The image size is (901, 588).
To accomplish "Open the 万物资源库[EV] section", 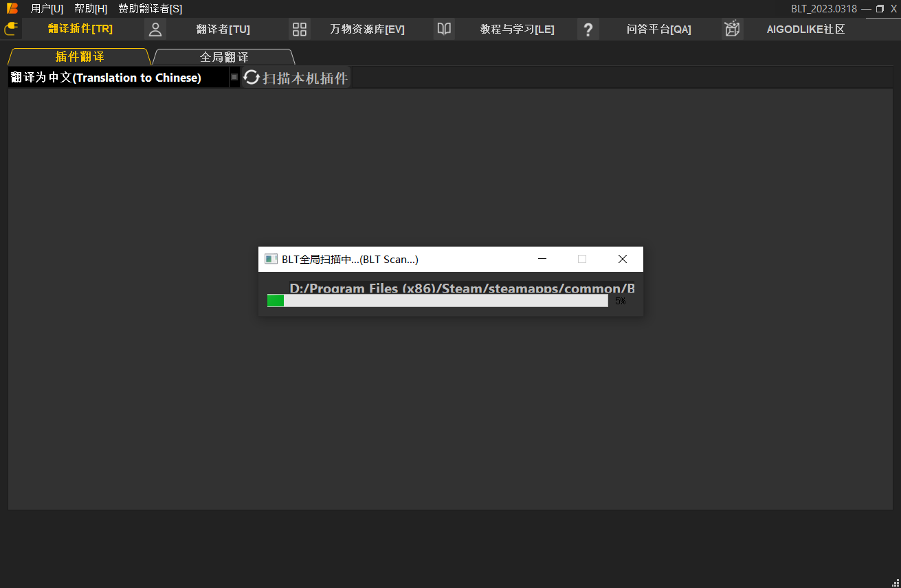I will (x=367, y=30).
